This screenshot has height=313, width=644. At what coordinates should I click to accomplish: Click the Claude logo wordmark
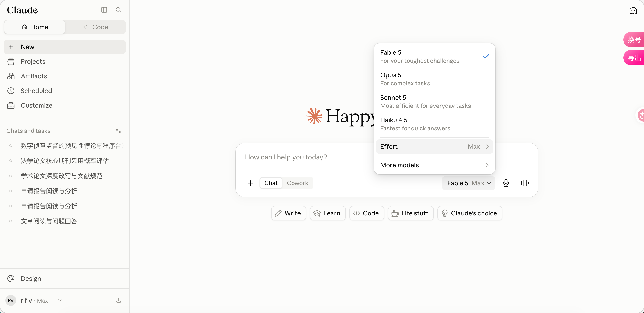click(22, 10)
